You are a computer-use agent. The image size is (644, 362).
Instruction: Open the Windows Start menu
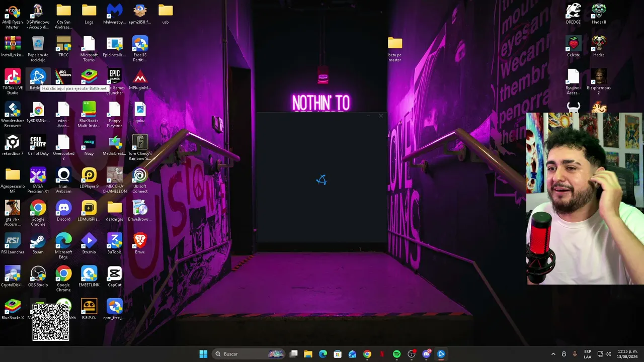tap(203, 354)
